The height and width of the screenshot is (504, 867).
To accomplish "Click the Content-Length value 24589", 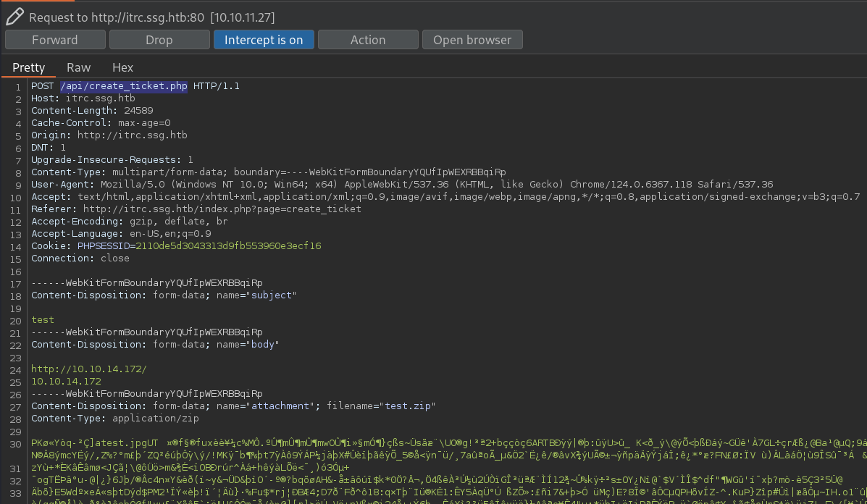I will (138, 111).
